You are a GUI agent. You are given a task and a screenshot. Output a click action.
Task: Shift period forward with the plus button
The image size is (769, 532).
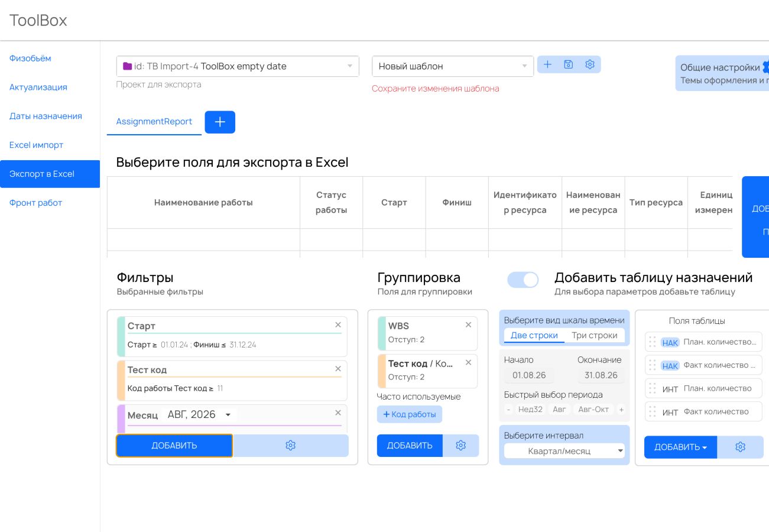click(x=621, y=409)
